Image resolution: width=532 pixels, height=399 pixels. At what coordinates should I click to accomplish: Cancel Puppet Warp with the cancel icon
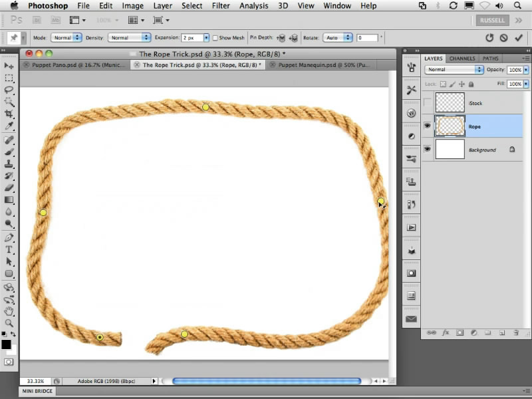click(503, 38)
